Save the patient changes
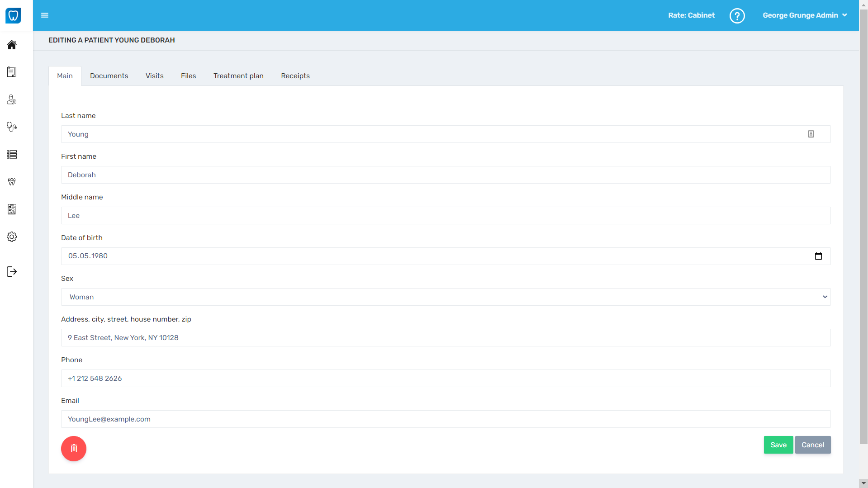Image resolution: width=868 pixels, height=488 pixels. [x=778, y=445]
